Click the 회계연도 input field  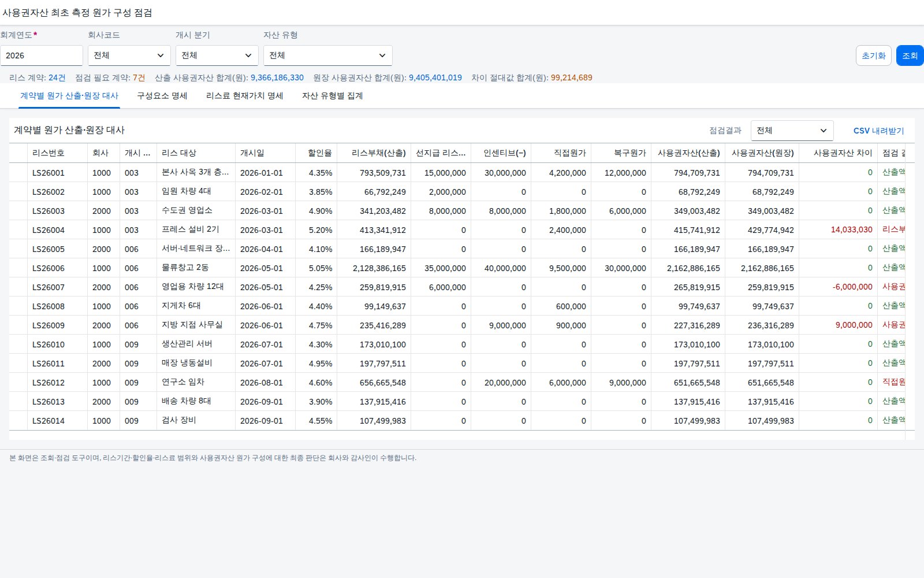coord(42,55)
